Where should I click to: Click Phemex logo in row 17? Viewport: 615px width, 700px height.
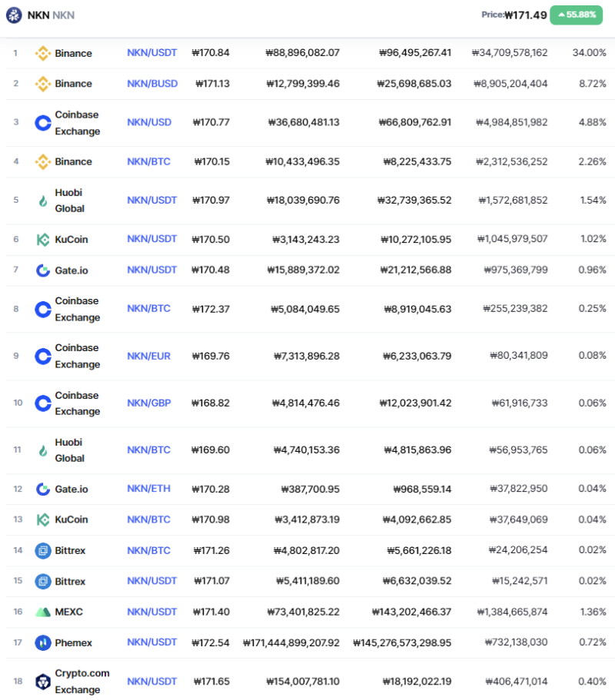click(x=43, y=643)
